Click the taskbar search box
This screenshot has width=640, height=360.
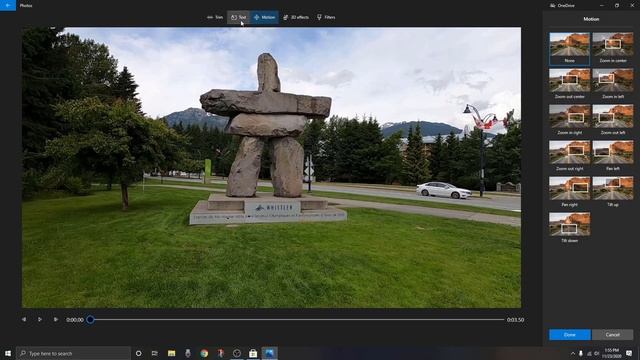click(73, 353)
